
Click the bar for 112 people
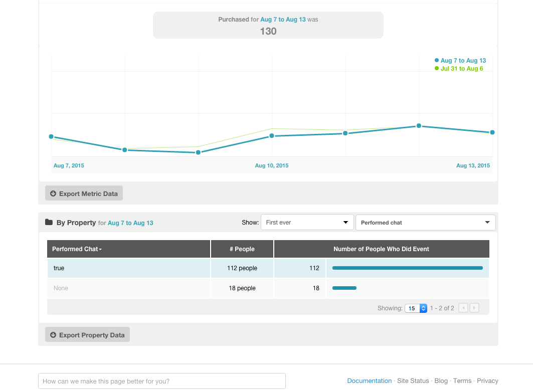408,268
